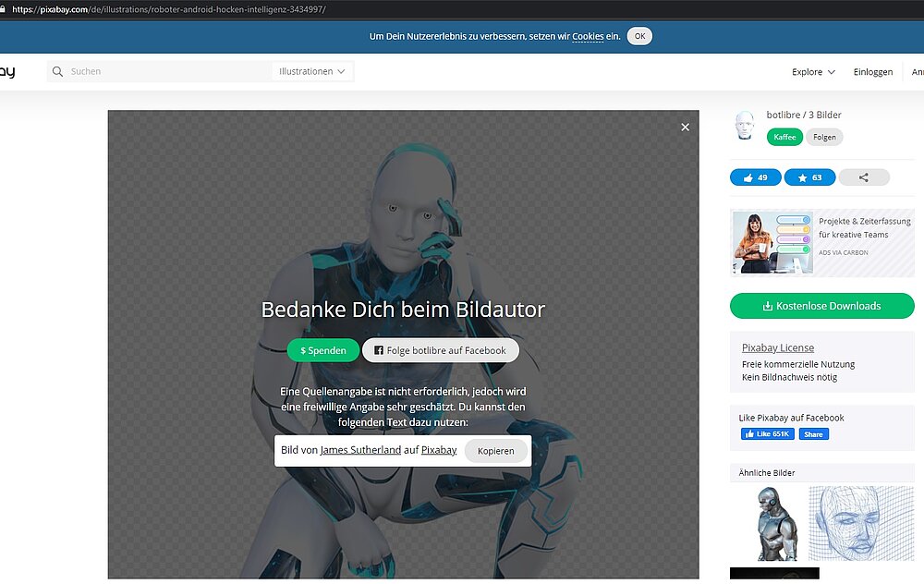Open the share options icon
This screenshot has height=584, width=924.
(864, 177)
